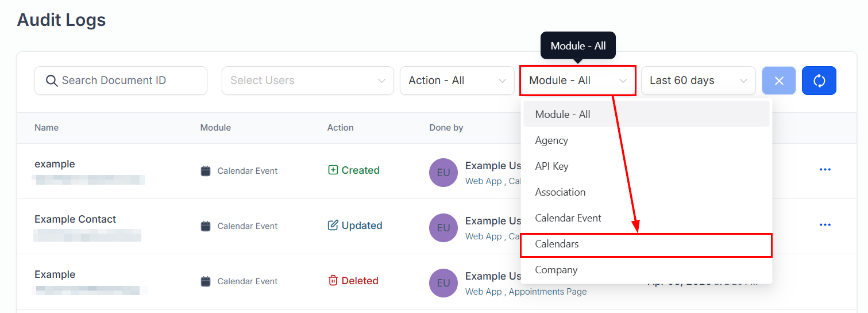
Task: Collapse the Module - All dropdown
Action: [x=578, y=81]
